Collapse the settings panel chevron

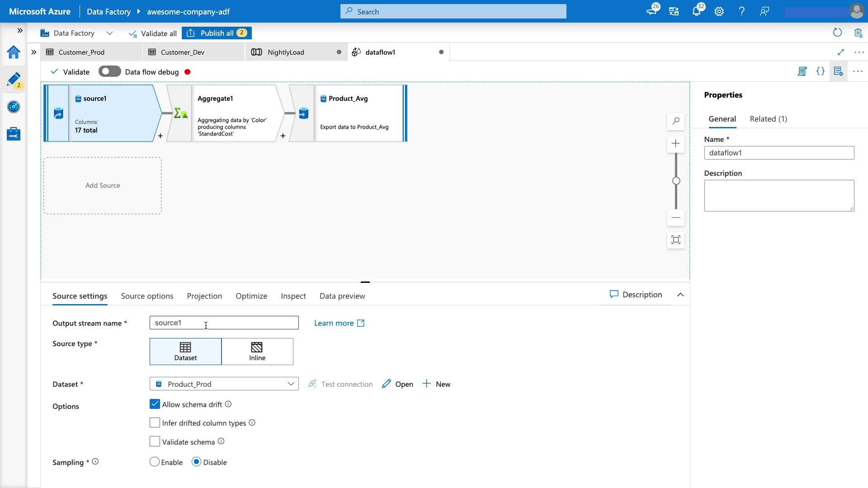pos(680,295)
